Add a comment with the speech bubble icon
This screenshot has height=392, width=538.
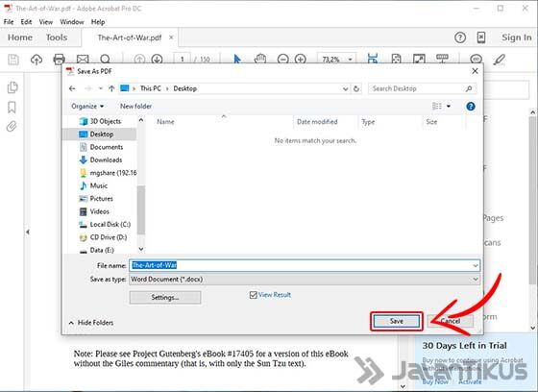476,59
